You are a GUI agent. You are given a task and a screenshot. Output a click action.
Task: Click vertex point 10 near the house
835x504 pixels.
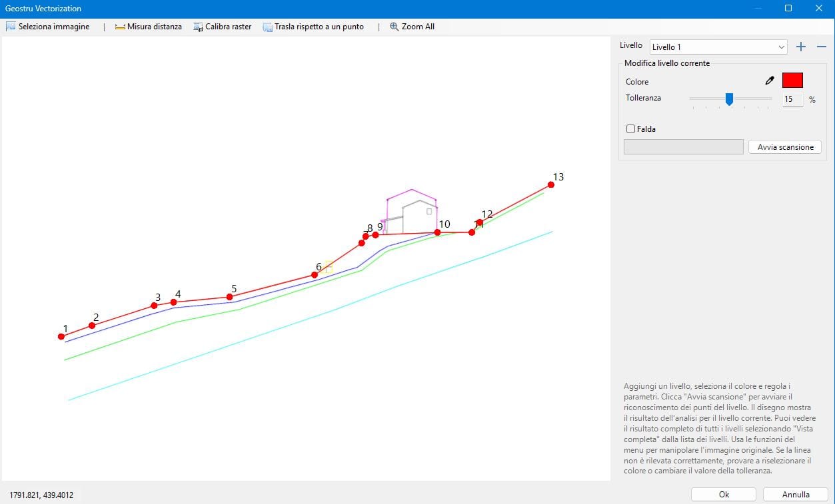[x=437, y=232]
